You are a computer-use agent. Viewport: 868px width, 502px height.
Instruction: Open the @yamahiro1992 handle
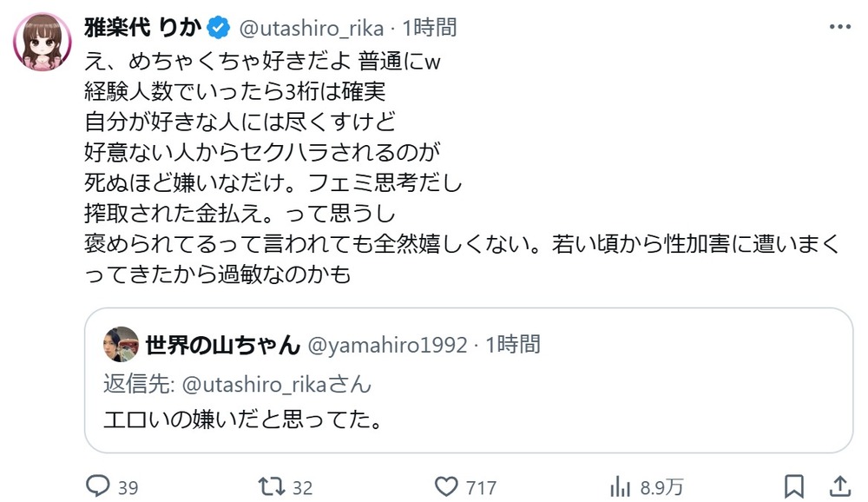click(387, 345)
